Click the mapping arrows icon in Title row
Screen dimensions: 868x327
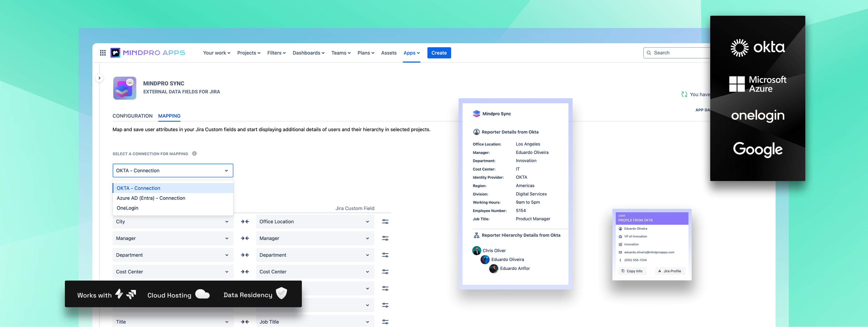click(245, 322)
